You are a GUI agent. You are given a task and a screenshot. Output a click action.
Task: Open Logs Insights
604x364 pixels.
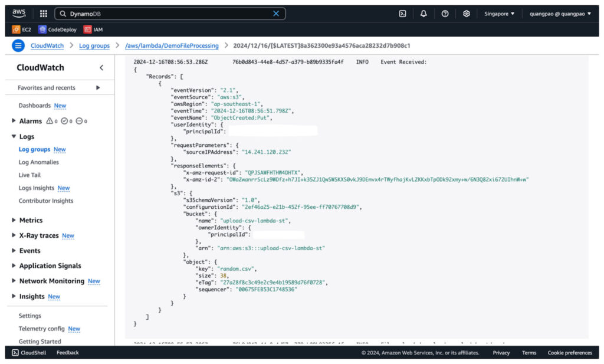(x=36, y=188)
